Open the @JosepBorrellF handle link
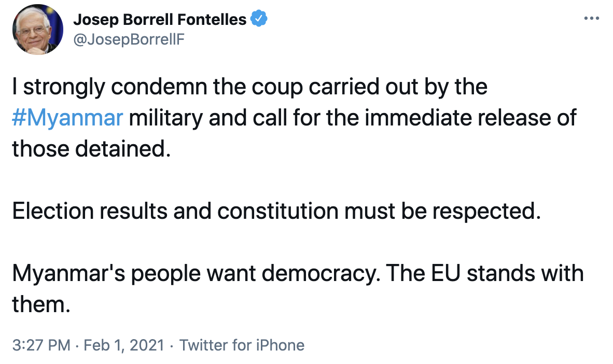The width and height of the screenshot is (613, 364). 129,39
